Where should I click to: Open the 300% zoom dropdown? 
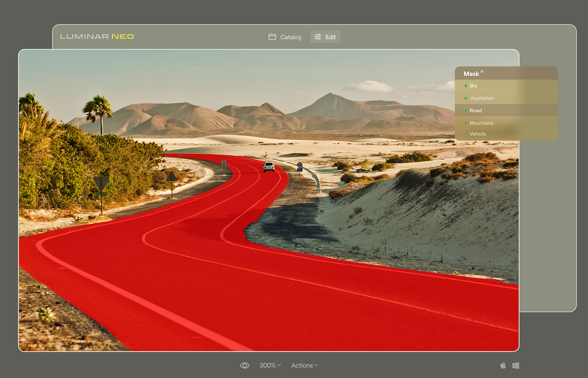coord(270,365)
